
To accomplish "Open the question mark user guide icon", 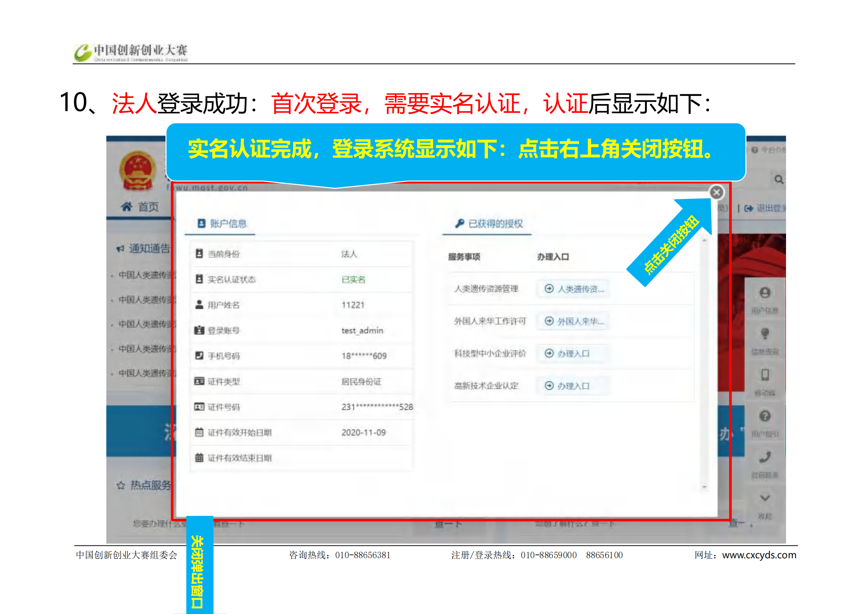I will [764, 416].
